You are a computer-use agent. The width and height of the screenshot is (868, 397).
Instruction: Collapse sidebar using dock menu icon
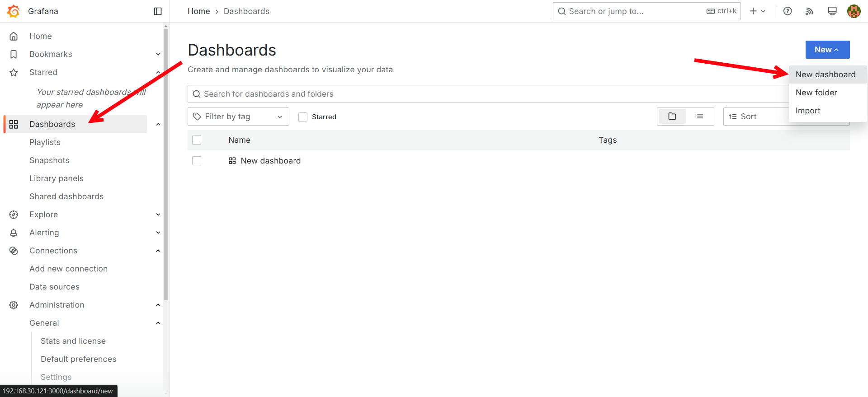pos(157,11)
